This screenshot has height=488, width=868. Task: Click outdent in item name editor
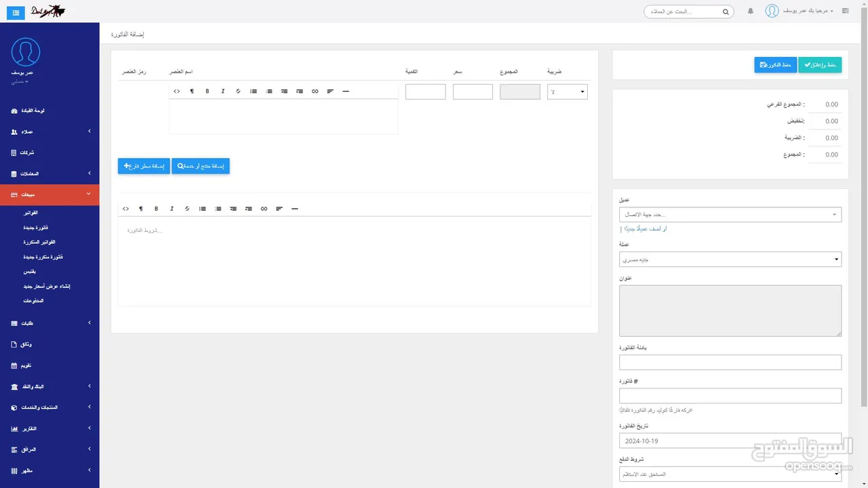point(284,91)
